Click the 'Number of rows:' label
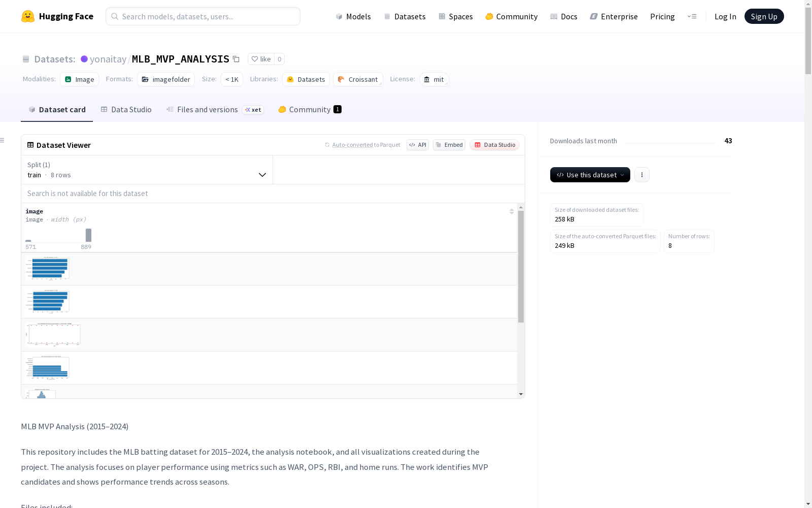This screenshot has height=508, width=812. (689, 236)
